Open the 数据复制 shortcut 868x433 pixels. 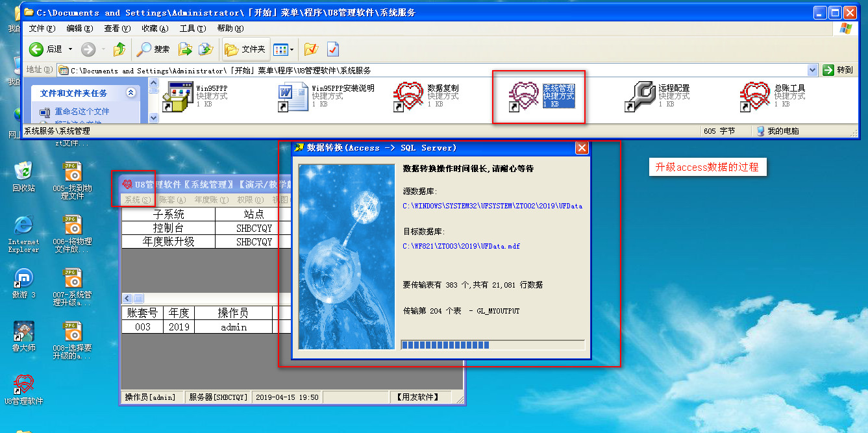pyautogui.click(x=409, y=96)
